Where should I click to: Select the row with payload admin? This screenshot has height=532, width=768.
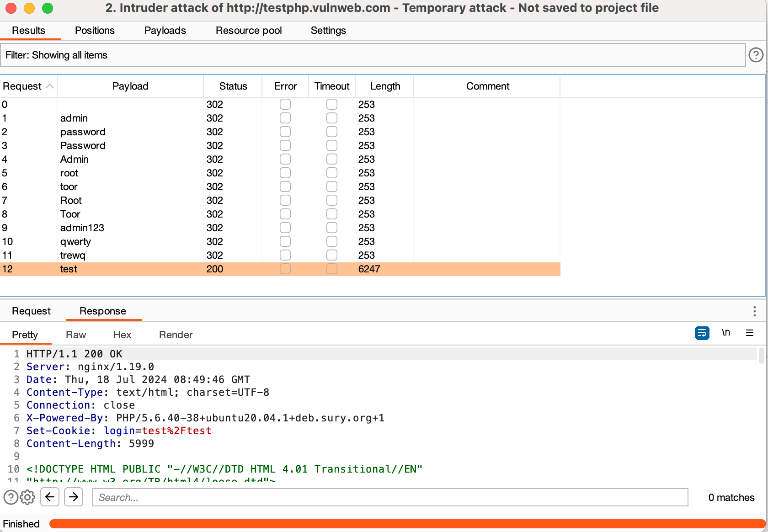coord(280,118)
